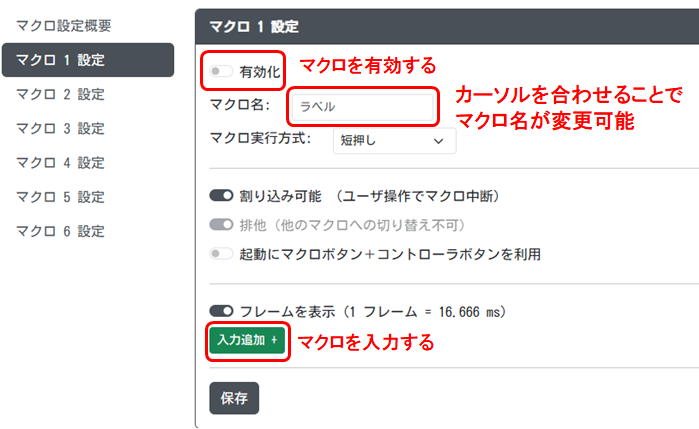This screenshot has height=429, width=699.
Task: Go to マクロ 3 設定
Action: tap(60, 129)
